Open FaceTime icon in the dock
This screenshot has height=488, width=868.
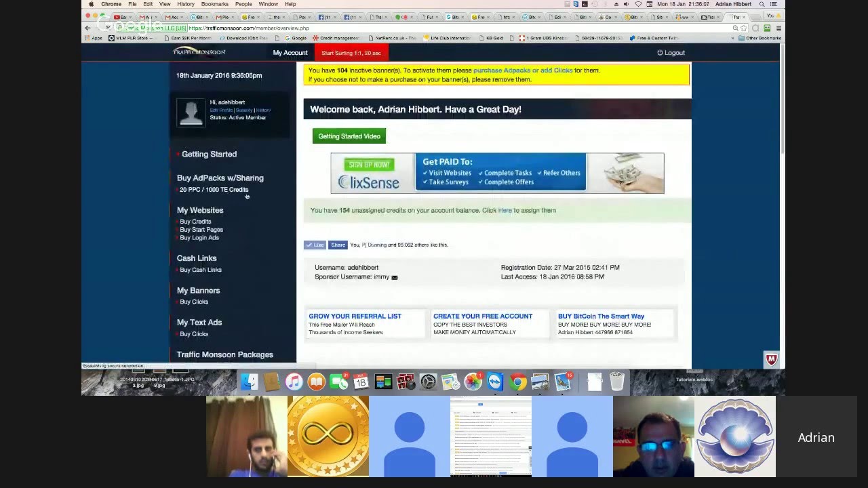(x=338, y=382)
